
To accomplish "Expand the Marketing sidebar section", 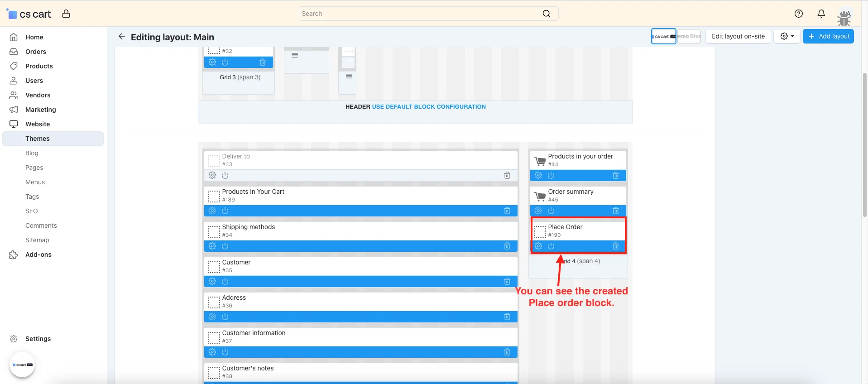I will coord(41,110).
